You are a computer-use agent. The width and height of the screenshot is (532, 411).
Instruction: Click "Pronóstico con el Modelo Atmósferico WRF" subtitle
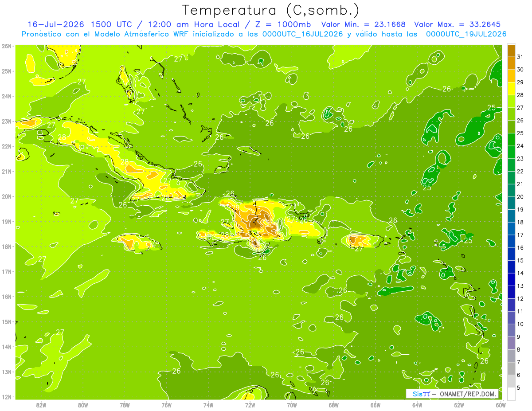point(105,34)
